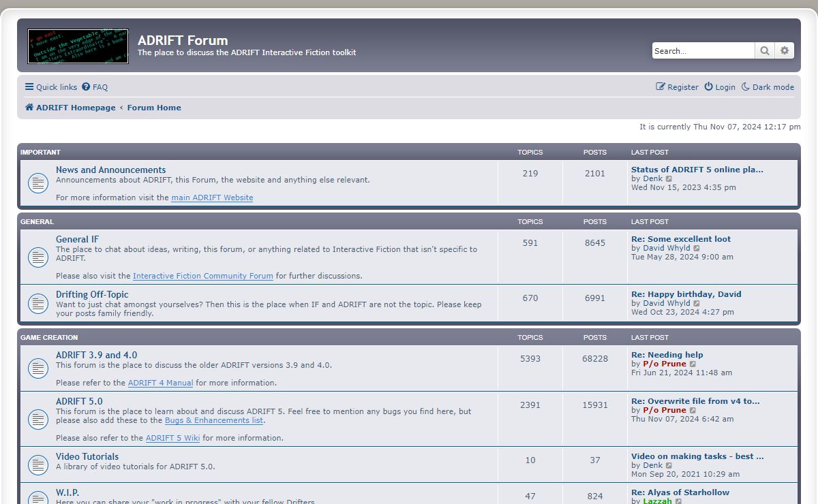The height and width of the screenshot is (504, 818).
Task: Click the Register link
Action: pyautogui.click(x=677, y=87)
